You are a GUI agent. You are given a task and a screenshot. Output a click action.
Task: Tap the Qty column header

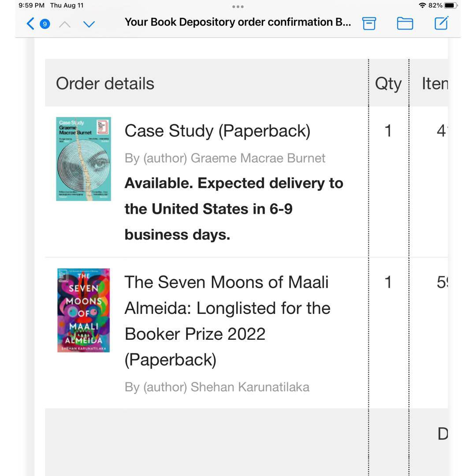tap(388, 84)
